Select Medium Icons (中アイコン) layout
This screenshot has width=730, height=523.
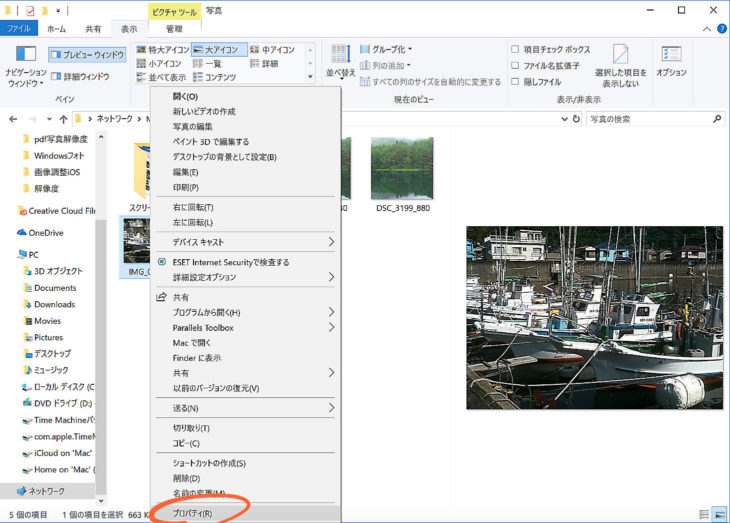click(x=272, y=50)
